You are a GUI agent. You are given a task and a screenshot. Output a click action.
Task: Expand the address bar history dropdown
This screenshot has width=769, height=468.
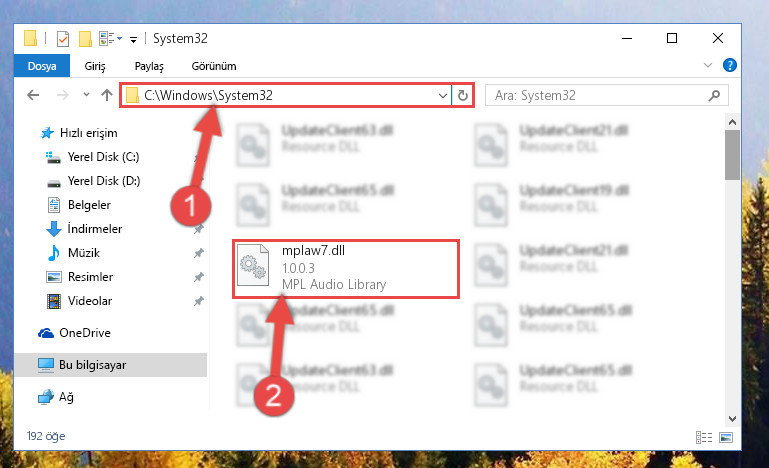[x=442, y=96]
